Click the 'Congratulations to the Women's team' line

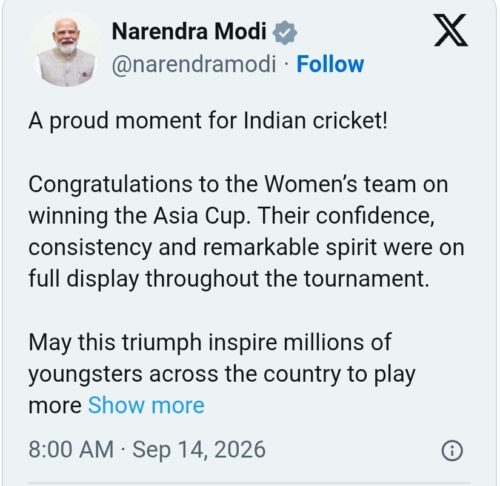238,185
